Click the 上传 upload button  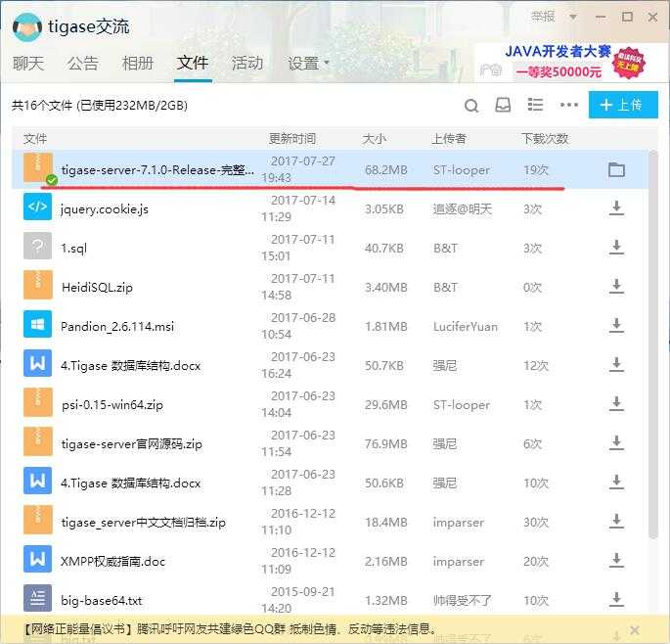623,105
